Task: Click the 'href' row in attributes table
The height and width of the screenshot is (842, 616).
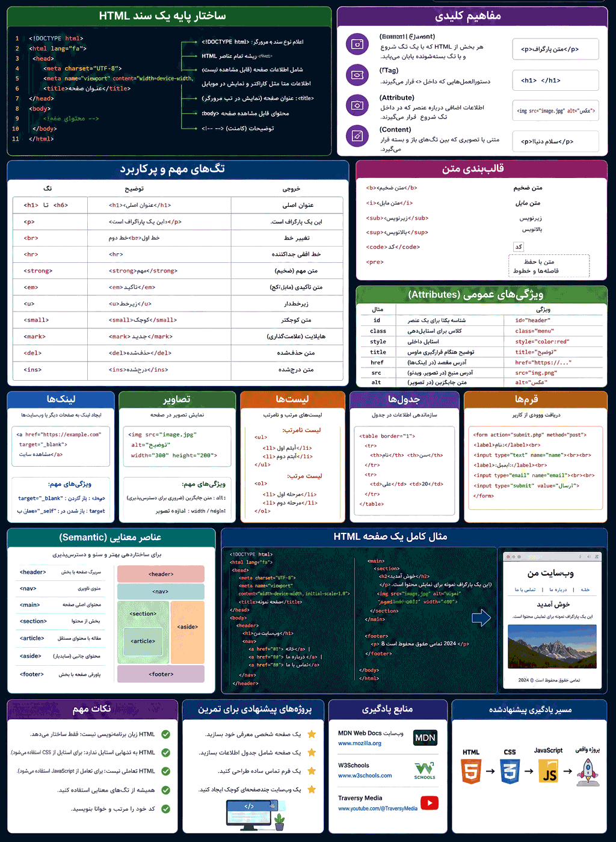Action: [481, 363]
